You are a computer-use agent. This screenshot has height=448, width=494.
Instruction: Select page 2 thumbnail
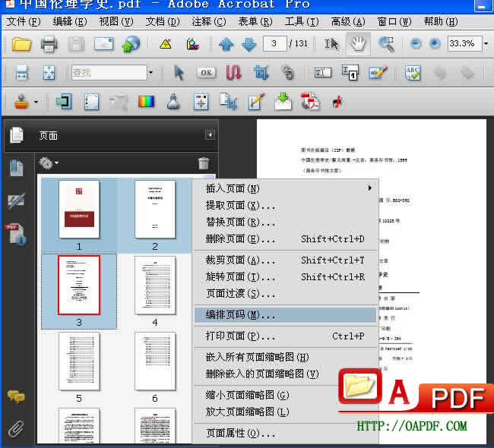click(x=155, y=209)
